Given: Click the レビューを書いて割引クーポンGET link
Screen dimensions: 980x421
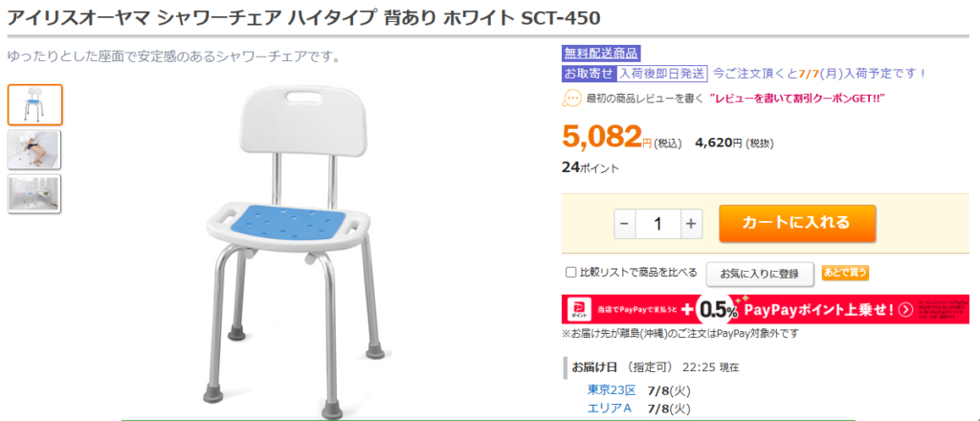Looking at the screenshot, I should (798, 99).
